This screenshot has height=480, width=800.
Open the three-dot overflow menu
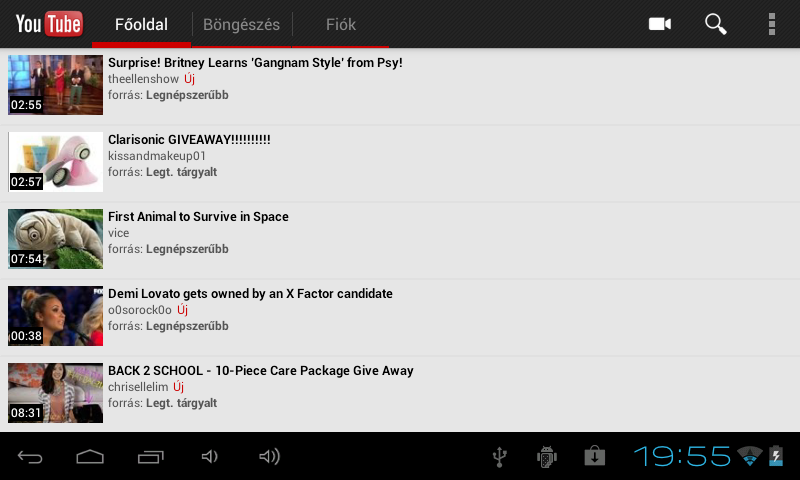771,24
